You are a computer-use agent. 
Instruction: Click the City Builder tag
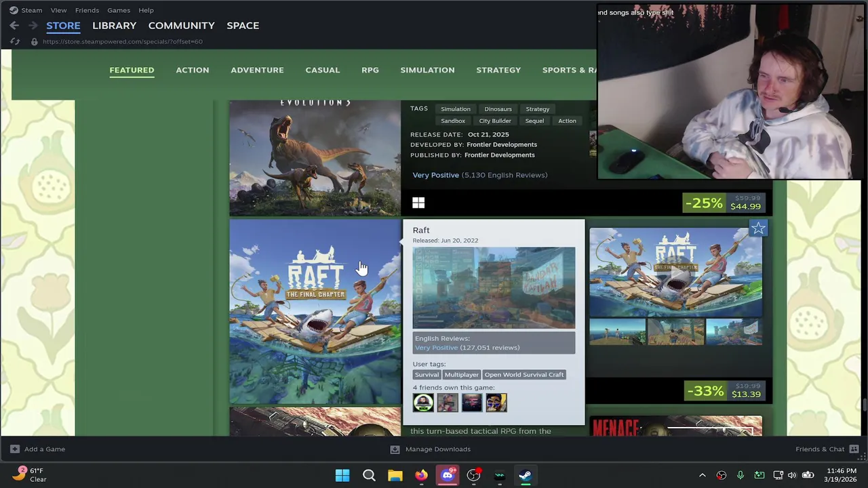click(495, 121)
